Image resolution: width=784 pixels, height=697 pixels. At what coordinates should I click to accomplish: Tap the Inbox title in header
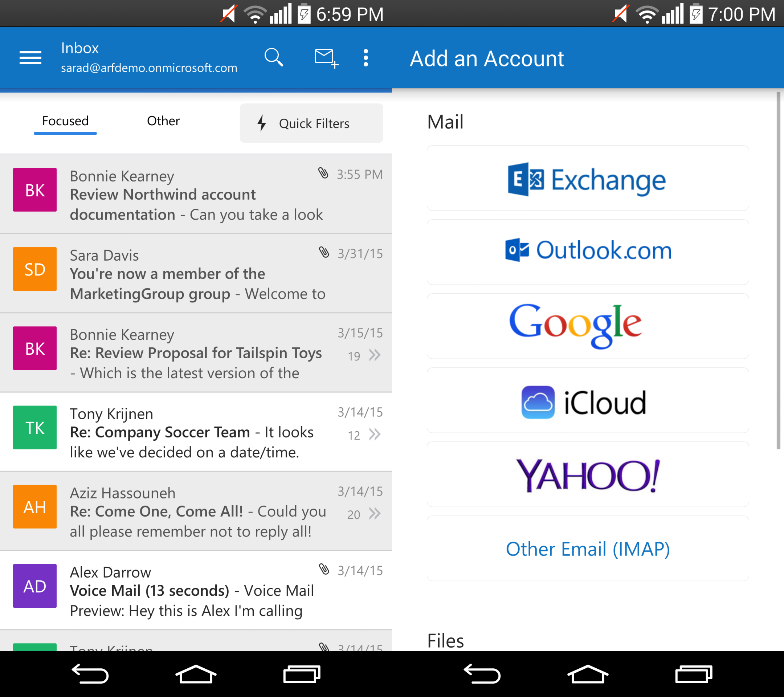pyautogui.click(x=80, y=48)
